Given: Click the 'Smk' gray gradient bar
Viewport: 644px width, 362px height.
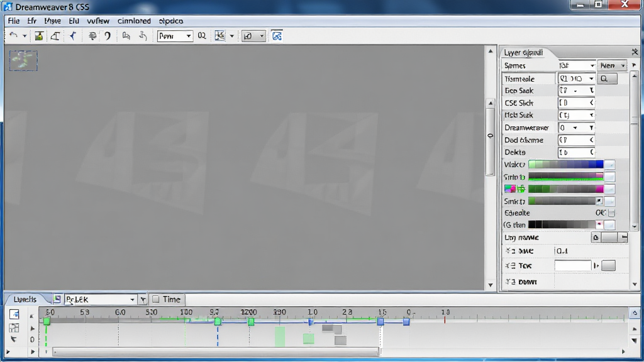Looking at the screenshot, I should (x=565, y=201).
